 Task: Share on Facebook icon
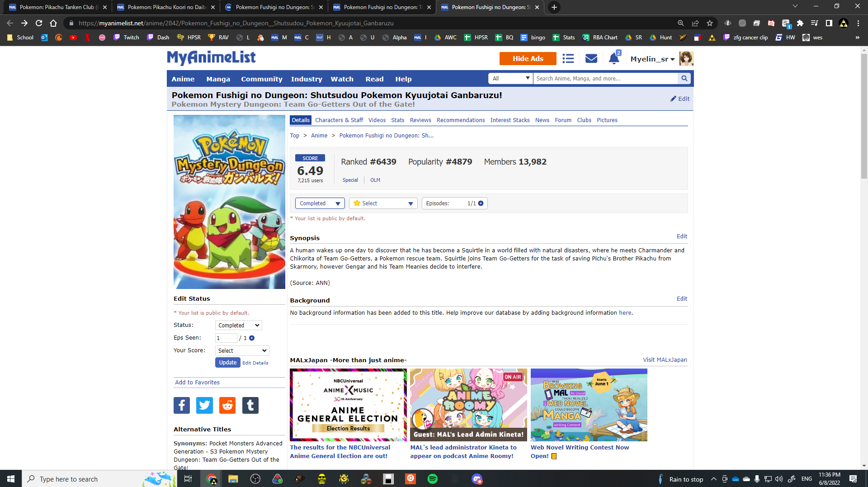click(182, 405)
